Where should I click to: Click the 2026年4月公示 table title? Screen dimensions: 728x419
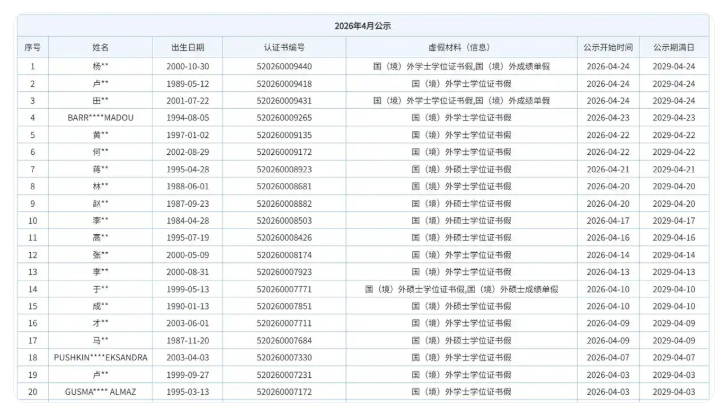pos(363,26)
